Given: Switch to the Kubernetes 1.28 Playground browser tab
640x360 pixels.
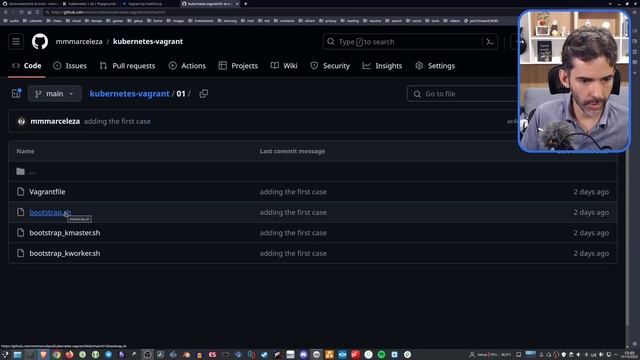Looking at the screenshot, I should (x=91, y=4).
